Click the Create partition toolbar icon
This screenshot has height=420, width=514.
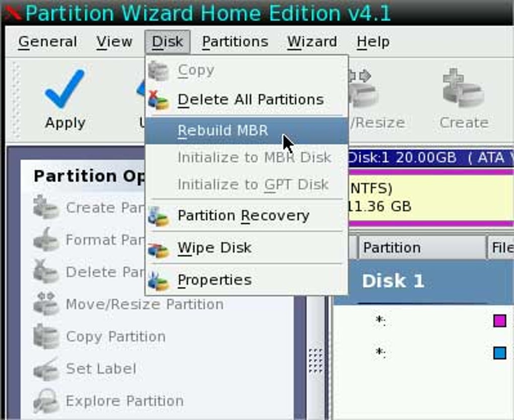(x=463, y=88)
